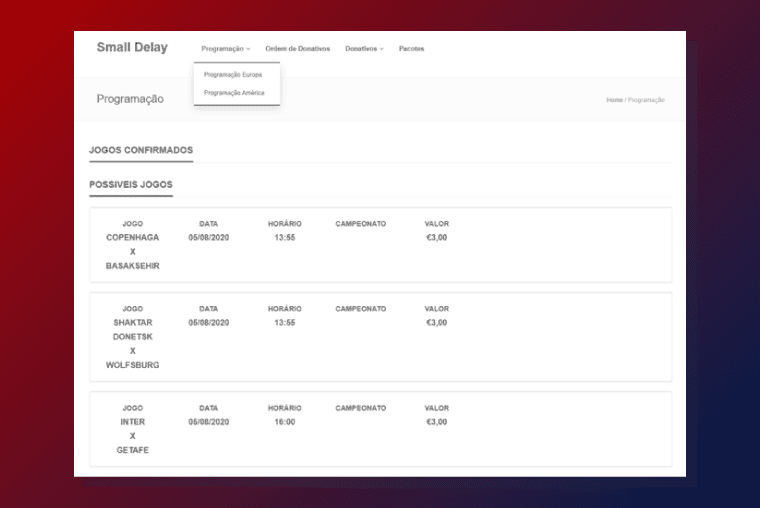Click the Inter game time 16:00
760x508 pixels.
click(285, 422)
